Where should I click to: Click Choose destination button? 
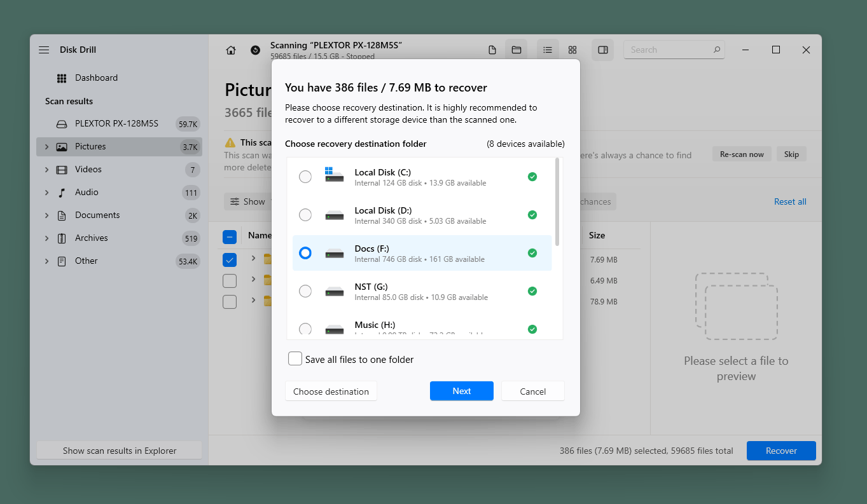[x=331, y=391]
